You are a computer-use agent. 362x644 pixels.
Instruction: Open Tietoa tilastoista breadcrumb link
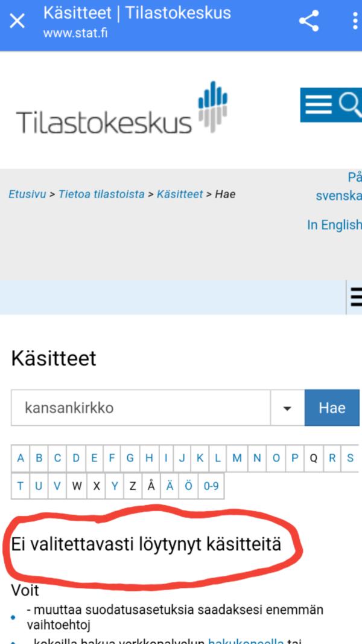click(101, 194)
